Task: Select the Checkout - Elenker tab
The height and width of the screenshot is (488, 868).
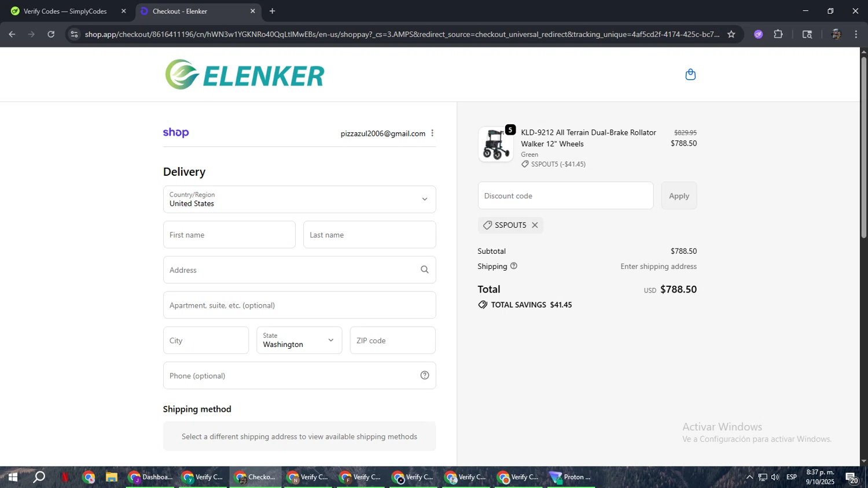Action: tap(197, 11)
